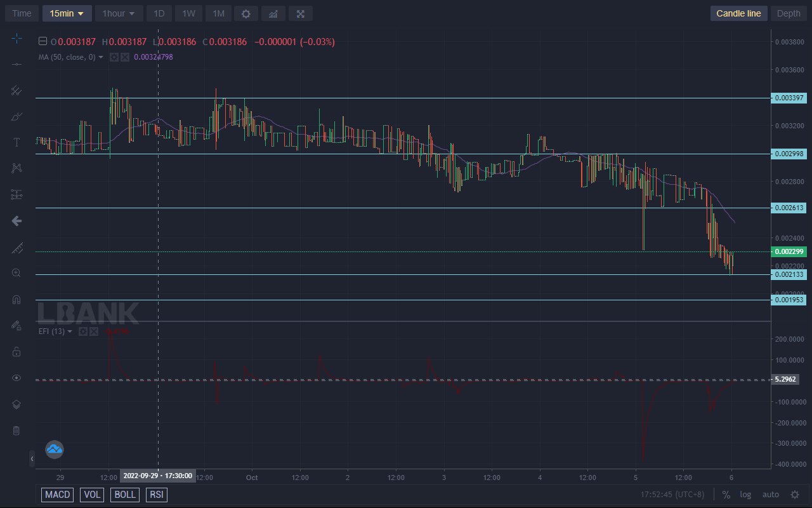This screenshot has height=508, width=812.
Task: Remove the MA indicator with X
Action: (x=125, y=57)
